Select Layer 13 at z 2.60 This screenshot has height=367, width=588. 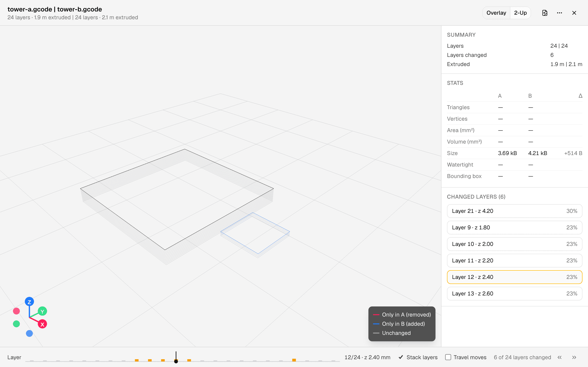pos(514,293)
